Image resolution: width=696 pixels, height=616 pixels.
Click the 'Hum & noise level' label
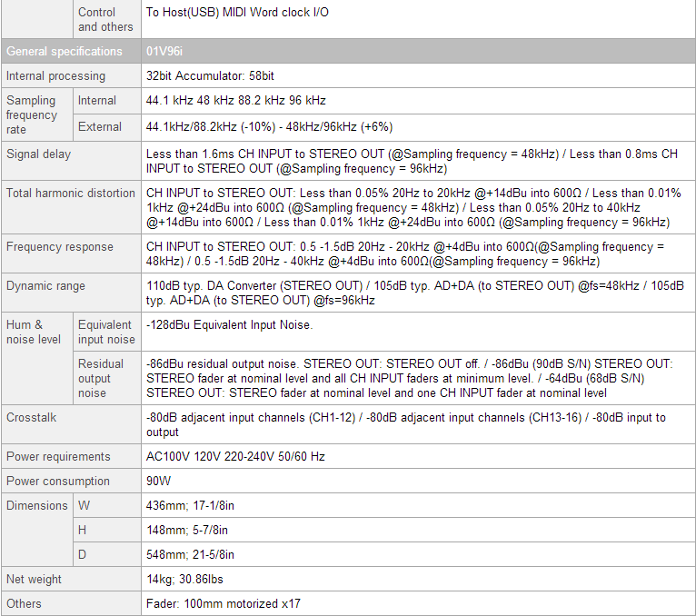pos(34,332)
